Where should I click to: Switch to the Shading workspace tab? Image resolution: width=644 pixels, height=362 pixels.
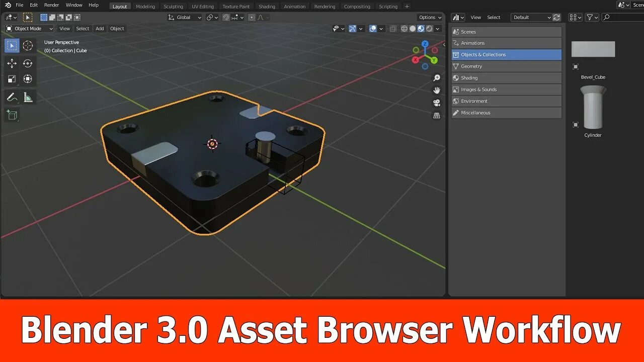[267, 7]
